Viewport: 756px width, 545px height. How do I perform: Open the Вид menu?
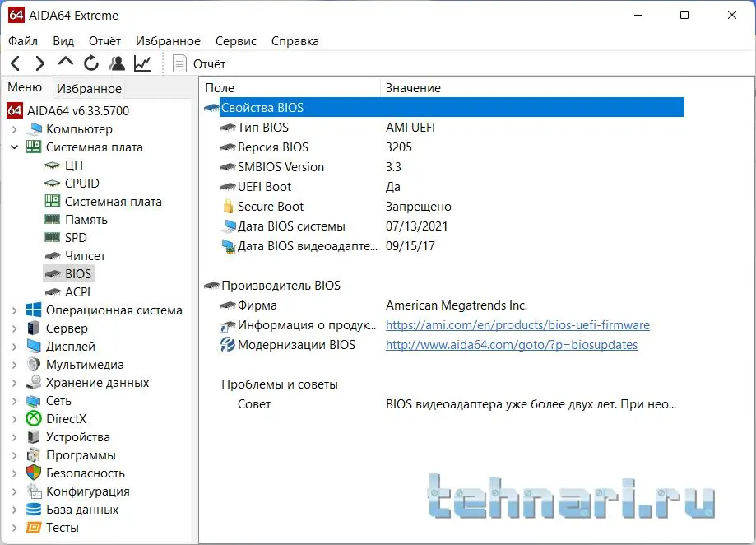[63, 41]
